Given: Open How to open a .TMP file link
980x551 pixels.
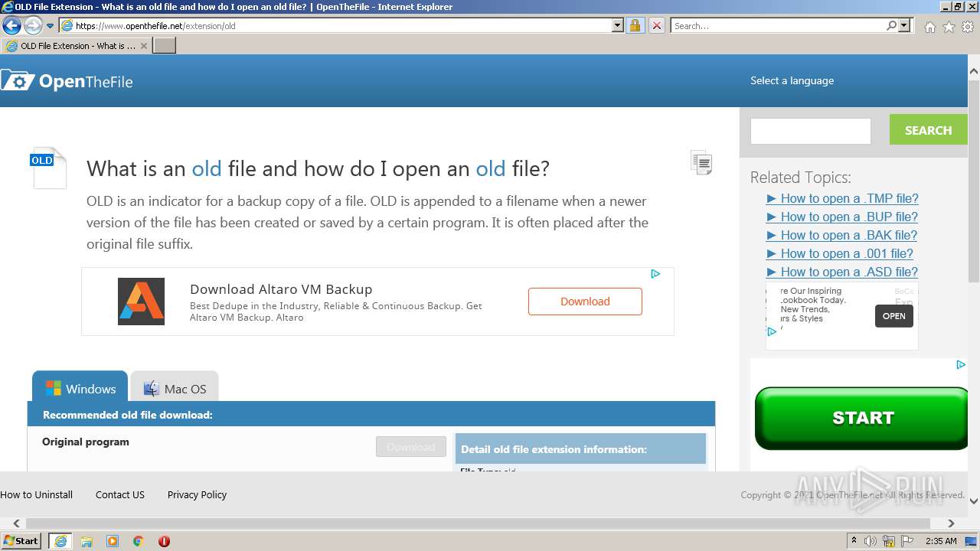Looking at the screenshot, I should [x=841, y=198].
